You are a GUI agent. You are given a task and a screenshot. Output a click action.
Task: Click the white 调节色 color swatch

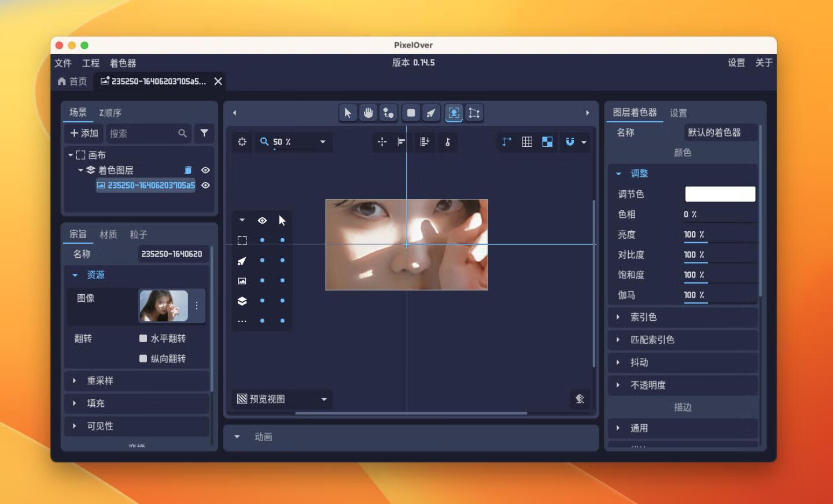click(720, 194)
